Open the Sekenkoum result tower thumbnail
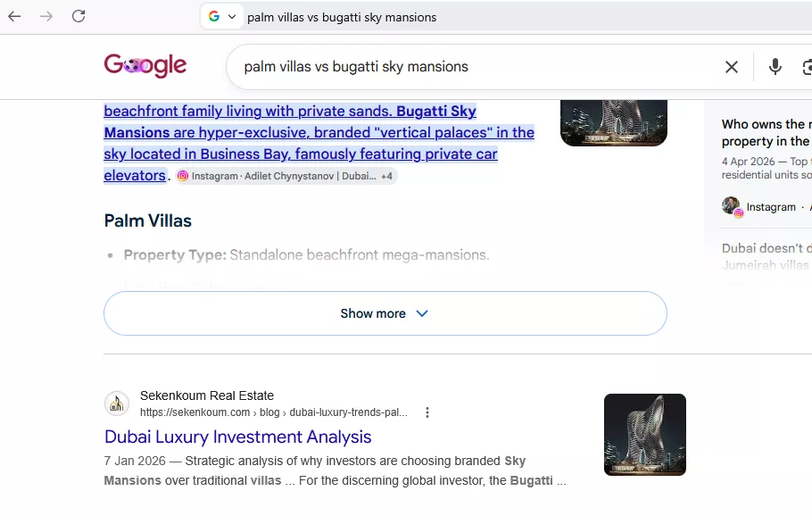Screen dimensions: 812x516 pyautogui.click(x=645, y=435)
